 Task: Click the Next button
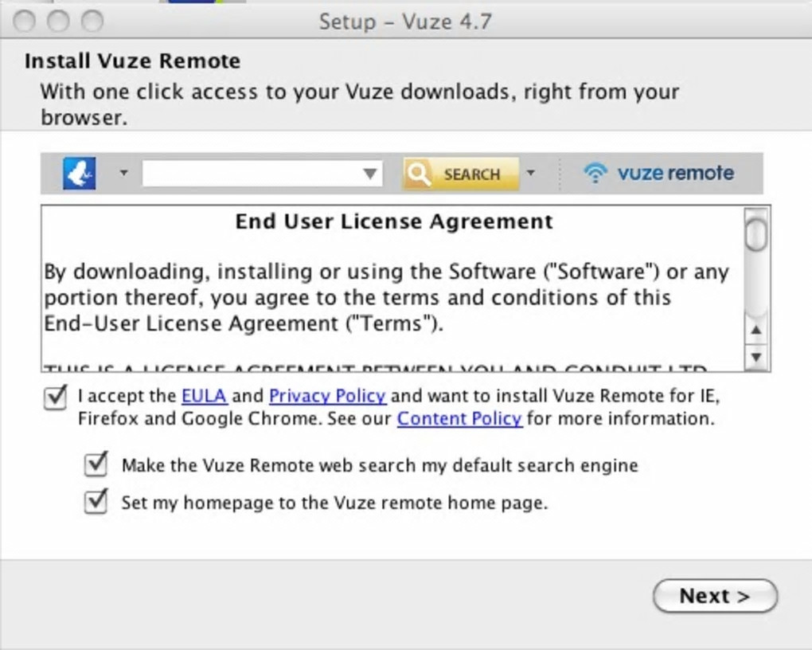click(x=714, y=596)
